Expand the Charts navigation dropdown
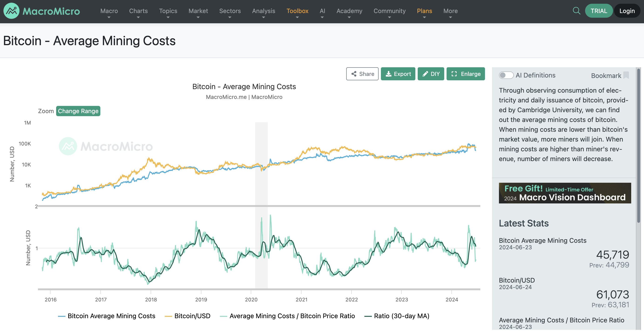This screenshot has height=331, width=644. [x=138, y=11]
